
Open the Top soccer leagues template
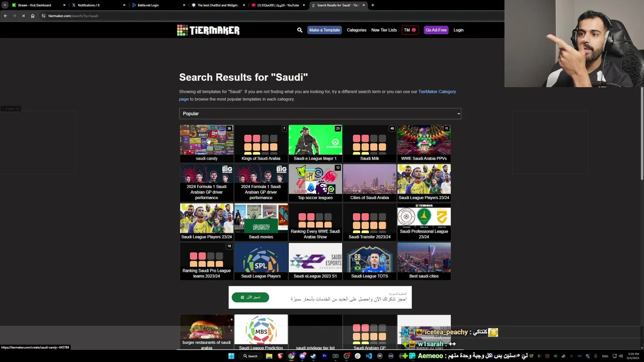coord(315,183)
